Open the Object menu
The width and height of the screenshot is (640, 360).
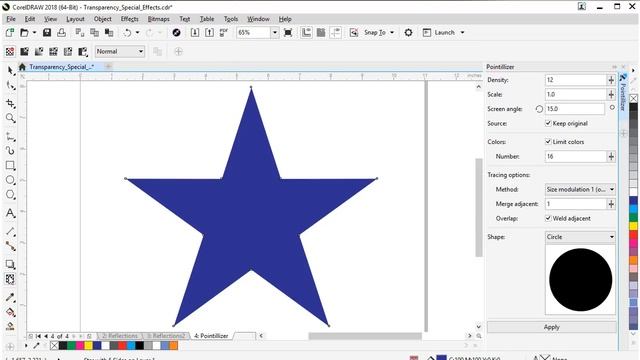(x=102, y=19)
